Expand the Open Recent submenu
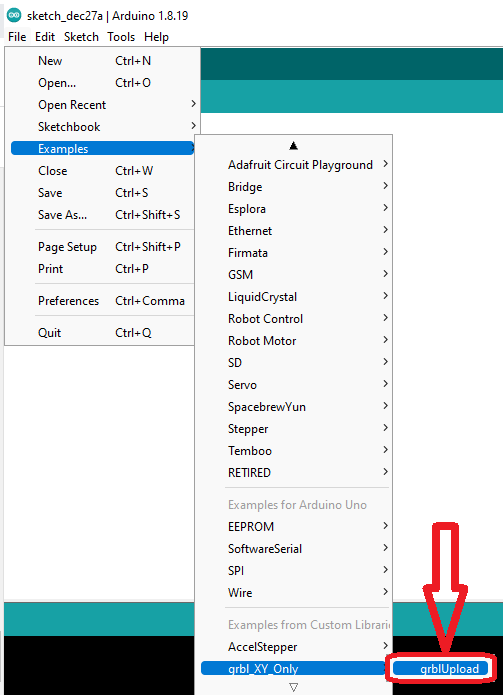Viewport: 503px width, 695px height. tap(102, 105)
